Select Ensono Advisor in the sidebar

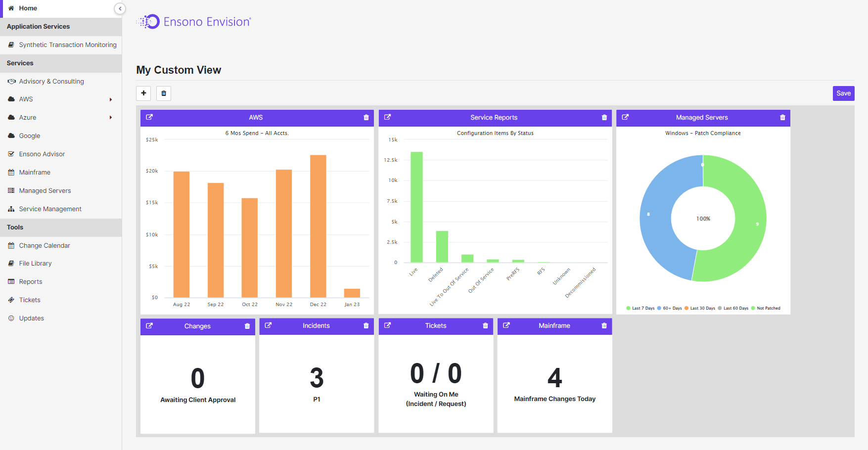(42, 154)
